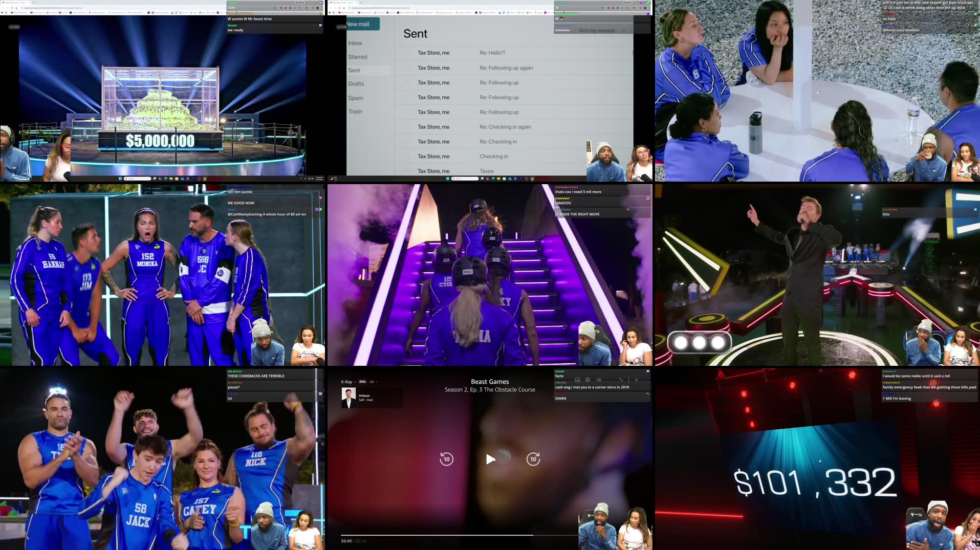Switch to the Inbox folder
The height and width of the screenshot is (550, 980).
click(x=355, y=43)
